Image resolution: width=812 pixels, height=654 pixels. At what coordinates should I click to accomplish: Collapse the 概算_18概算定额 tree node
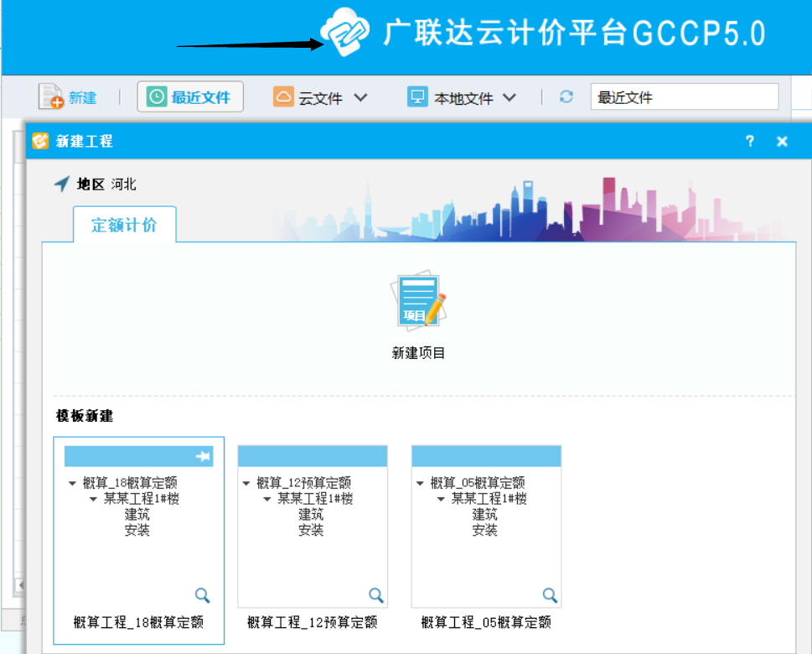(72, 483)
